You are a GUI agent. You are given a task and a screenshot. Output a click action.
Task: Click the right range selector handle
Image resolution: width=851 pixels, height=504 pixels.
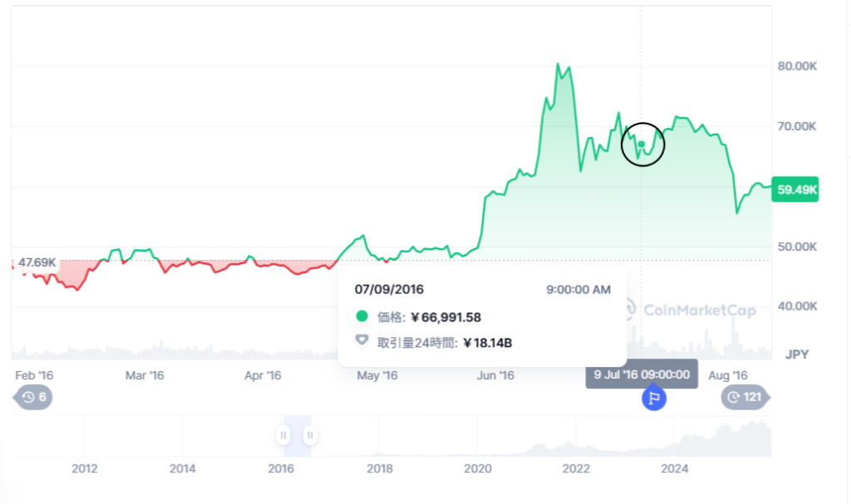310,434
